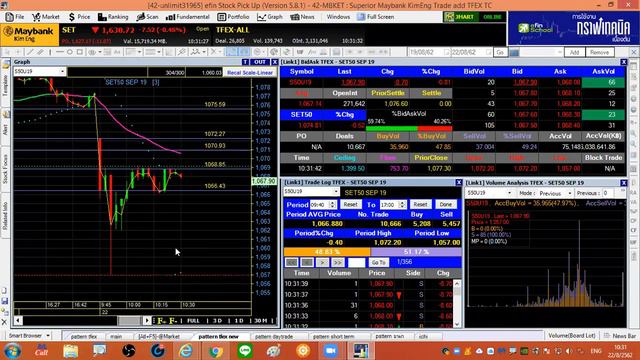Viewport: 640px width, 360px height.
Task: Open the File menu
Action: (x=15, y=17)
